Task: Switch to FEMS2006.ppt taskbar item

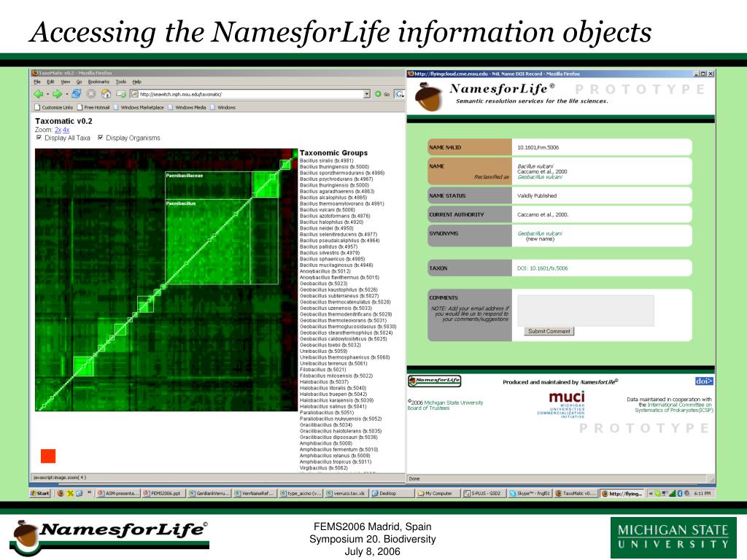Action: tap(163, 494)
